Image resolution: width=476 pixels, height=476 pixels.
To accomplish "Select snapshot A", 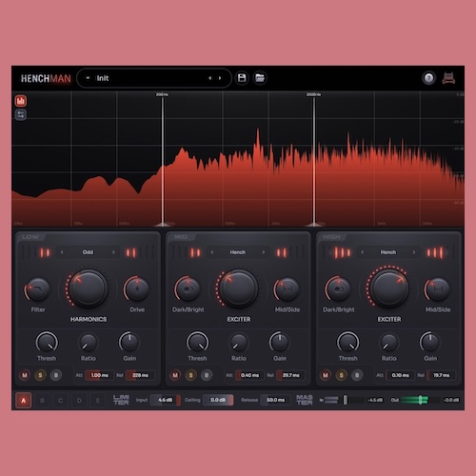I will tap(23, 401).
